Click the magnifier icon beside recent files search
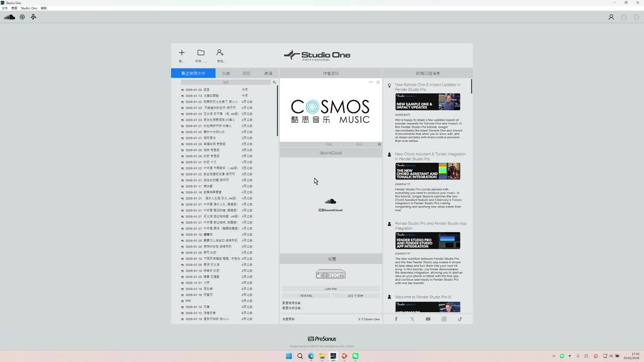644x362 pixels. pos(274,82)
